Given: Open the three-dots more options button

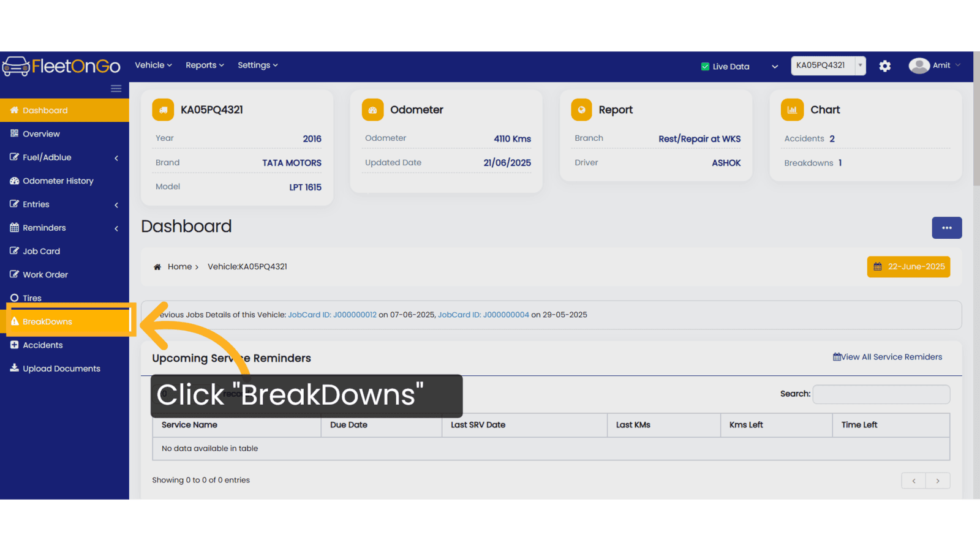Looking at the screenshot, I should (x=947, y=228).
